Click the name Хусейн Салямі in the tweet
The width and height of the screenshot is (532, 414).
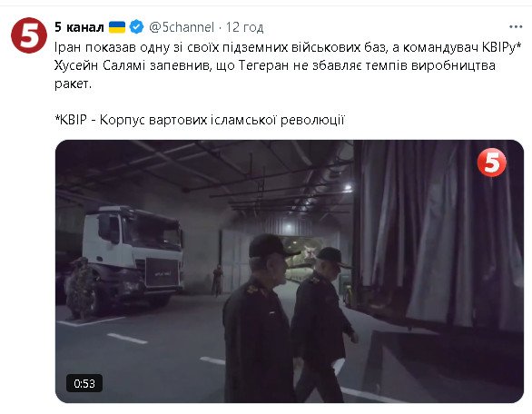point(100,65)
